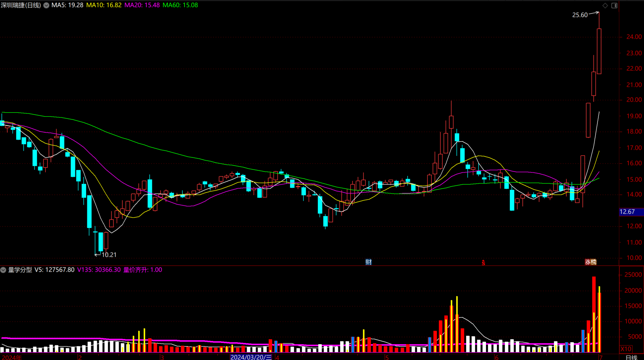Select the MA5: 19.28 indicator label
The image size is (644, 360).
pos(67,5)
